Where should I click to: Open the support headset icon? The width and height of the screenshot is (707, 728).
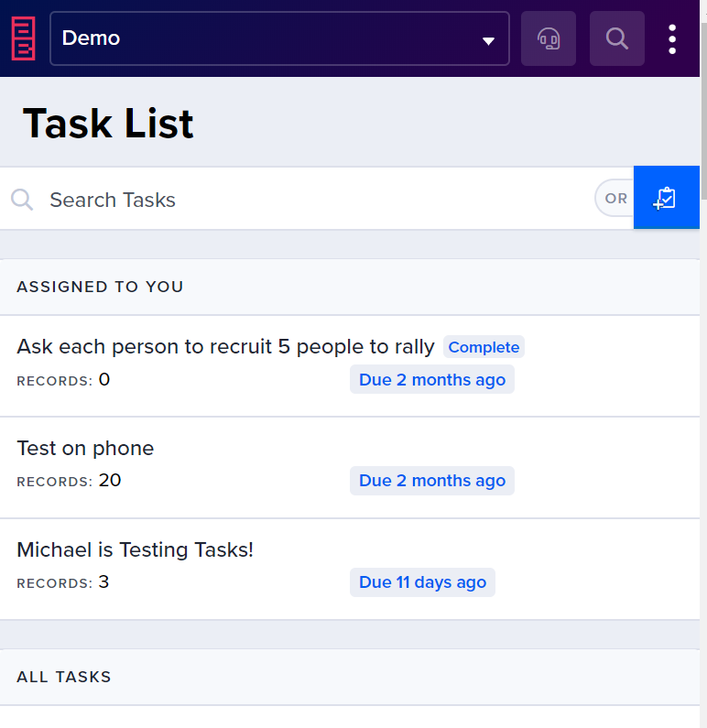point(549,38)
